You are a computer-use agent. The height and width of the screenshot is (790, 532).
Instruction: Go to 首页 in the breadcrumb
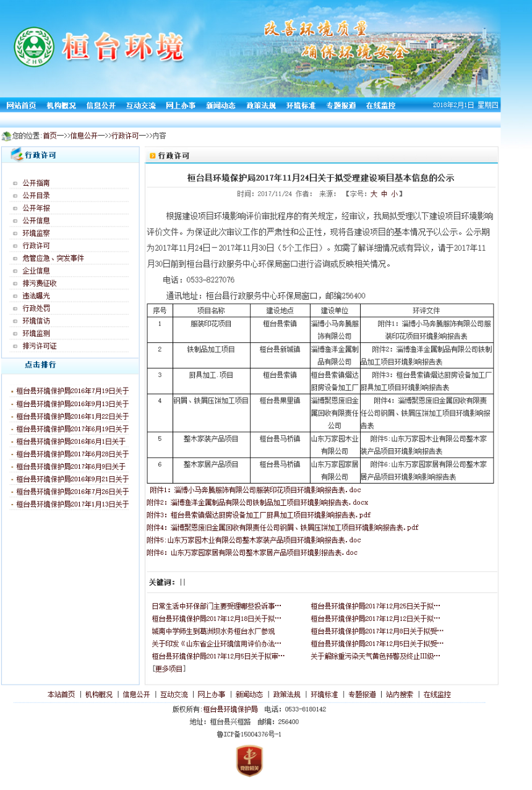pyautogui.click(x=50, y=136)
